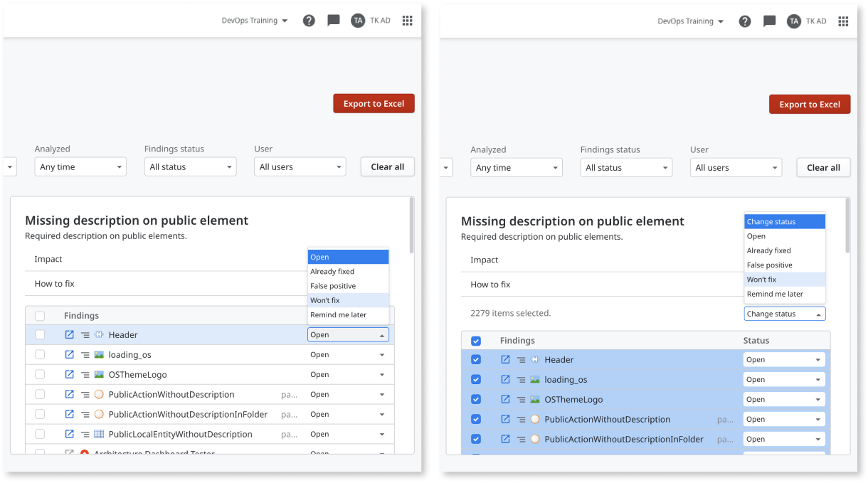
Task: Select 'Won't fix' under the Change status list
Action: point(761,280)
